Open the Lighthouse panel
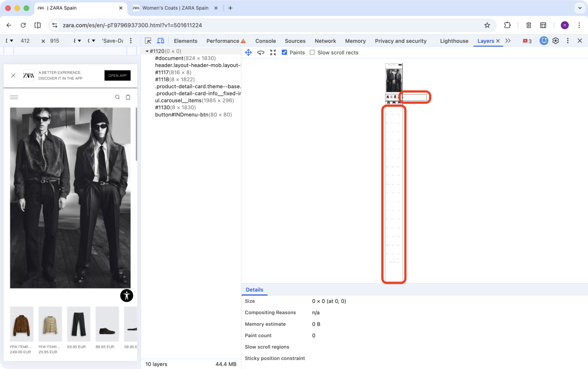588x369 pixels. tap(454, 41)
